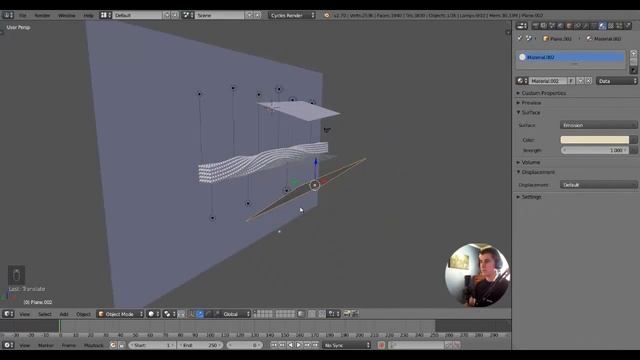
Task: Open the 3D viewport Object menu
Action: (x=83, y=314)
